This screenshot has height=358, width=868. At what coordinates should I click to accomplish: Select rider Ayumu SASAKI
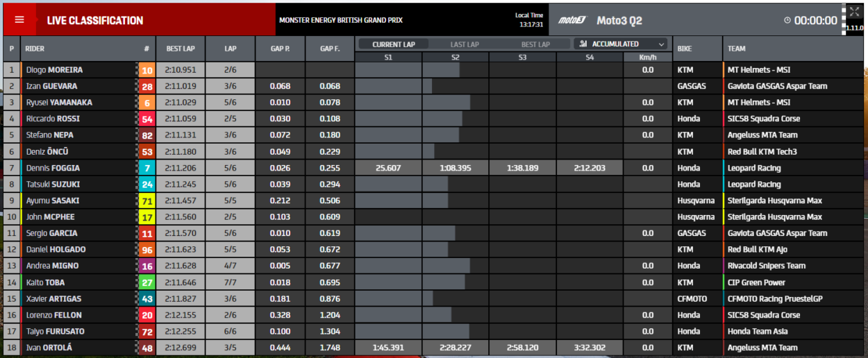point(52,201)
